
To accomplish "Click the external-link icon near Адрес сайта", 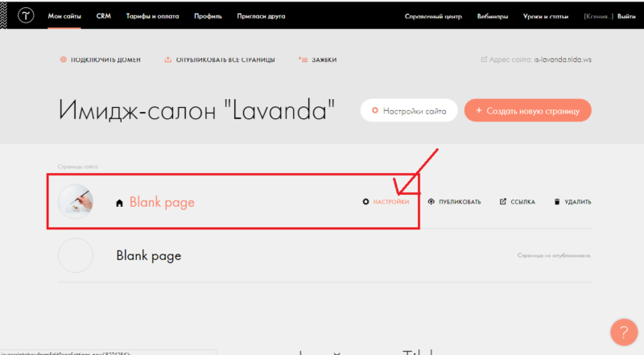I will pyautogui.click(x=484, y=60).
